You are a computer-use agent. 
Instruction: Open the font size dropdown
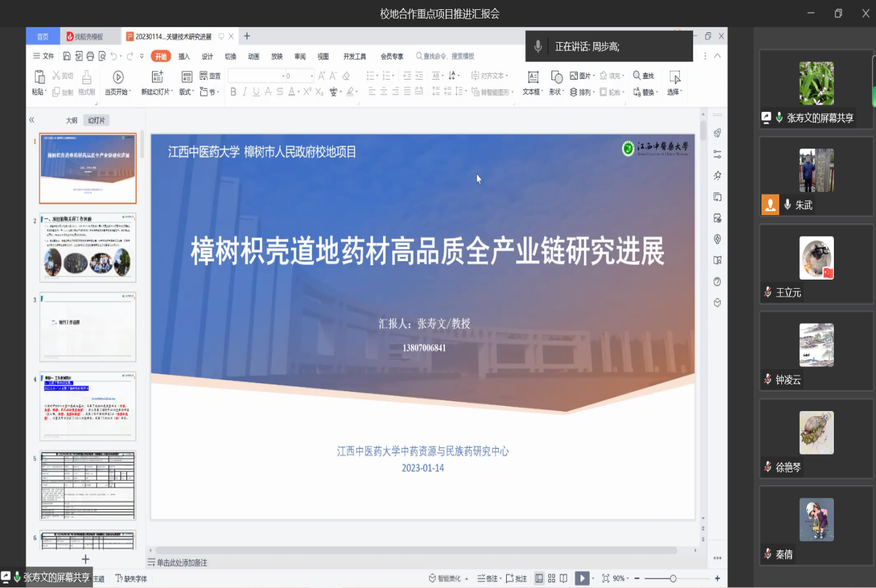coord(311,76)
